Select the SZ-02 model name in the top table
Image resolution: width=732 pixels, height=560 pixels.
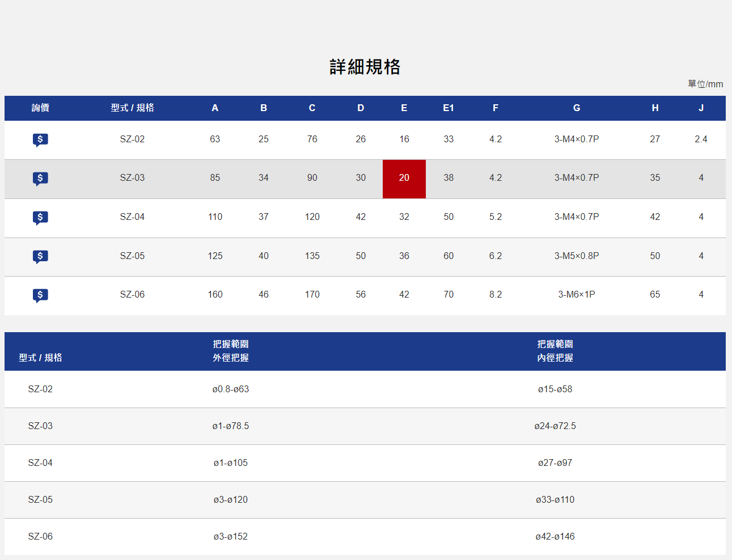tap(132, 139)
